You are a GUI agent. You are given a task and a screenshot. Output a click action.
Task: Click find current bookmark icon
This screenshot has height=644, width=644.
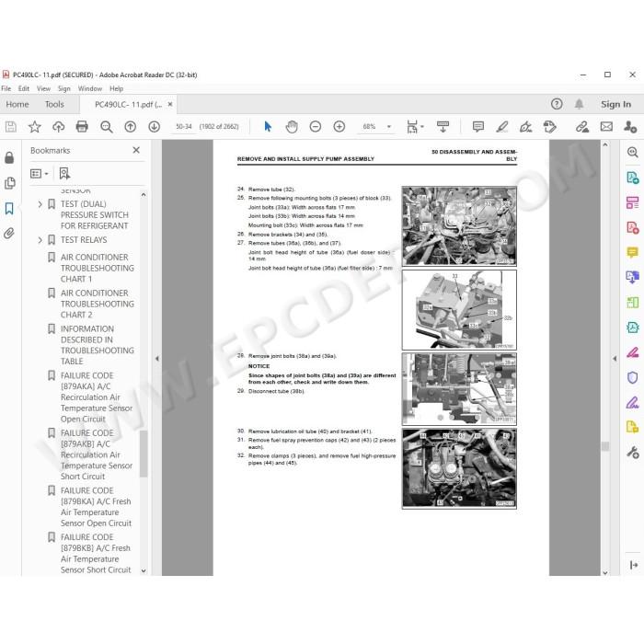pos(64,174)
